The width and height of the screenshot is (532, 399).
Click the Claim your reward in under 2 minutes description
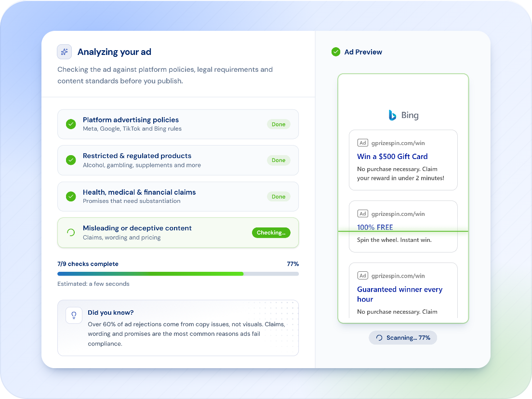[x=400, y=173]
